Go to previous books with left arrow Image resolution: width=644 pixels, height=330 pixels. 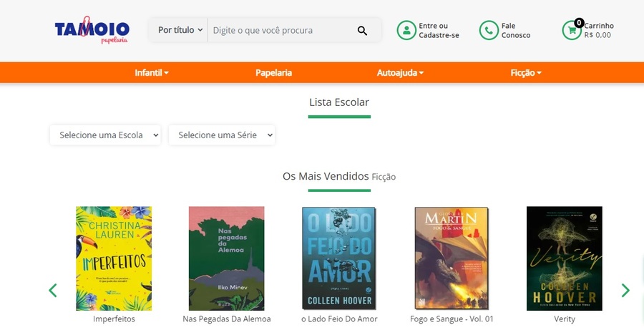pyautogui.click(x=52, y=290)
